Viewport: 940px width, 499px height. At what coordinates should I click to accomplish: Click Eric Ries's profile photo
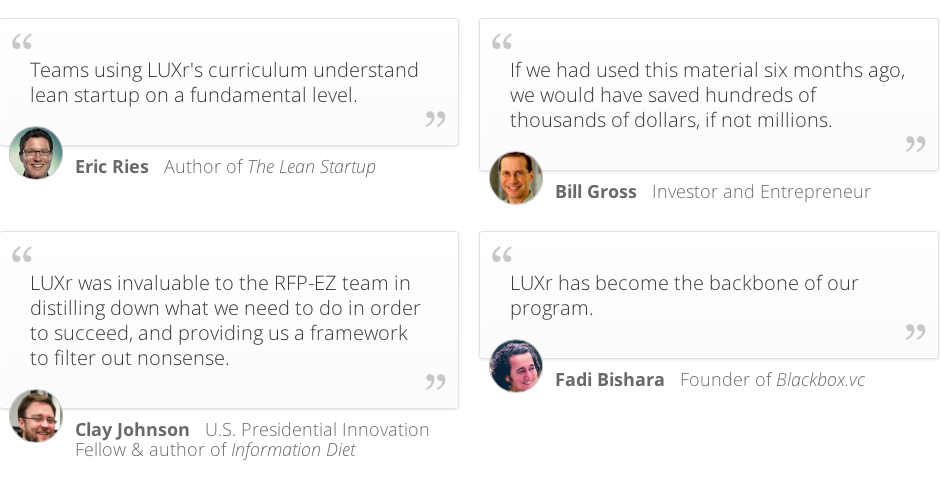pyautogui.click(x=36, y=153)
